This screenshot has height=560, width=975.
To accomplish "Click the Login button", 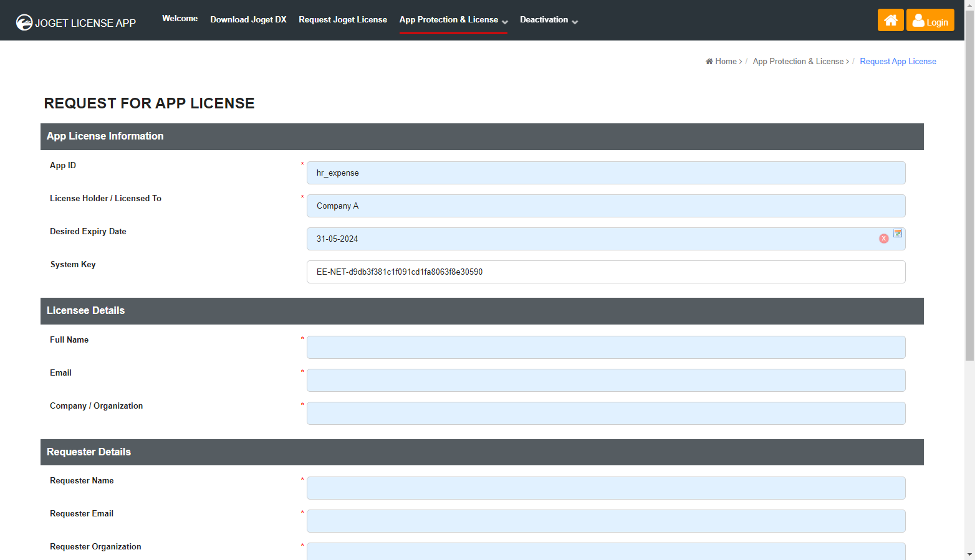I will (x=929, y=20).
